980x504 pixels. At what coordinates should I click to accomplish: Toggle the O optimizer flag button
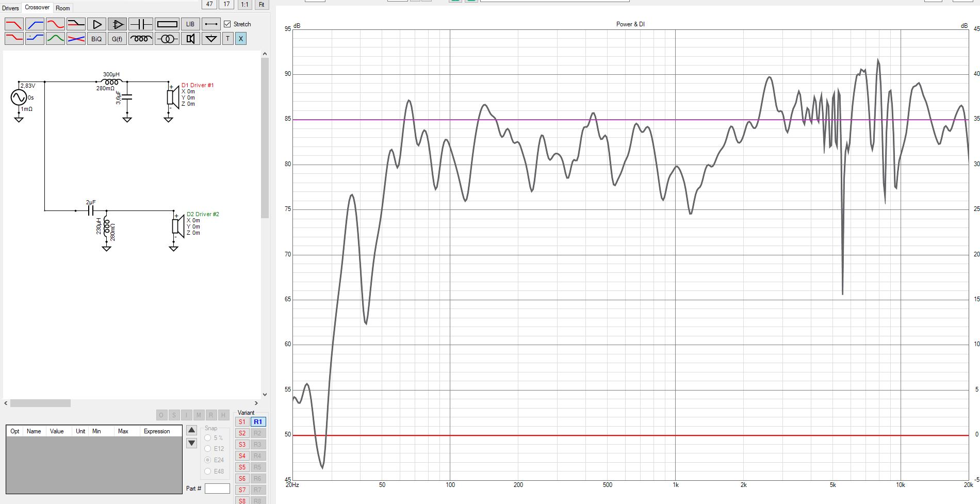[x=161, y=415]
